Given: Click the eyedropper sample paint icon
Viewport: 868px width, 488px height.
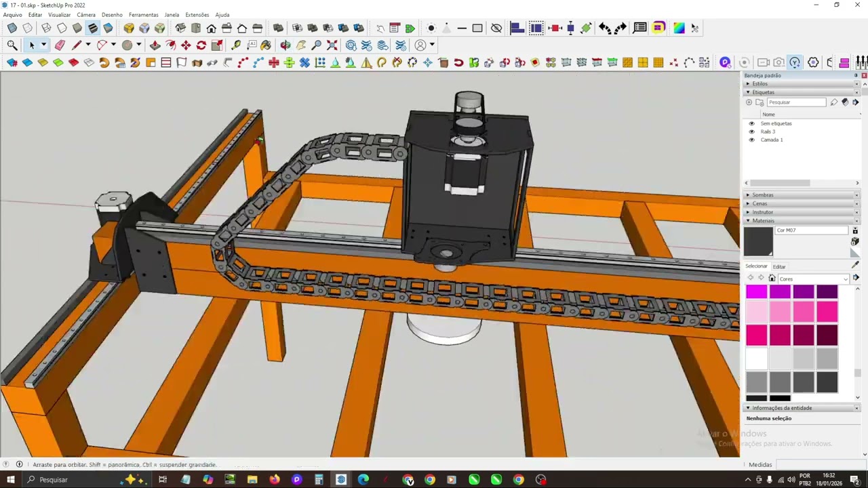Looking at the screenshot, I should point(855,265).
